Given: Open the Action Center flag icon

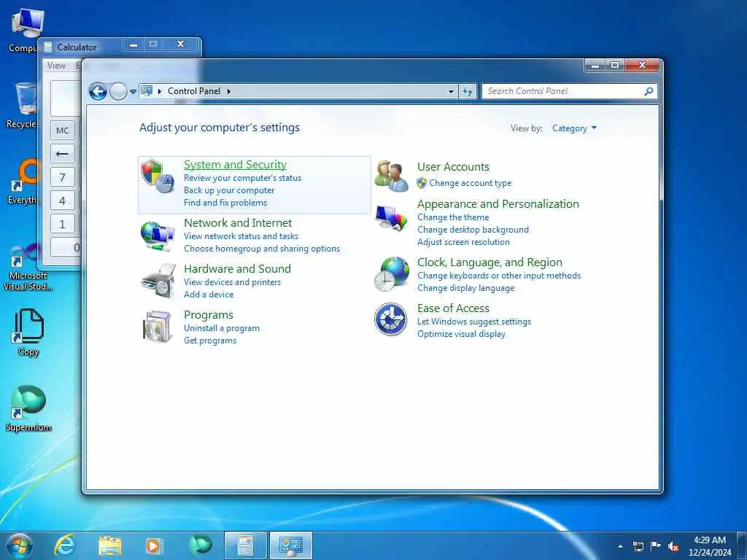Looking at the screenshot, I should click(656, 545).
